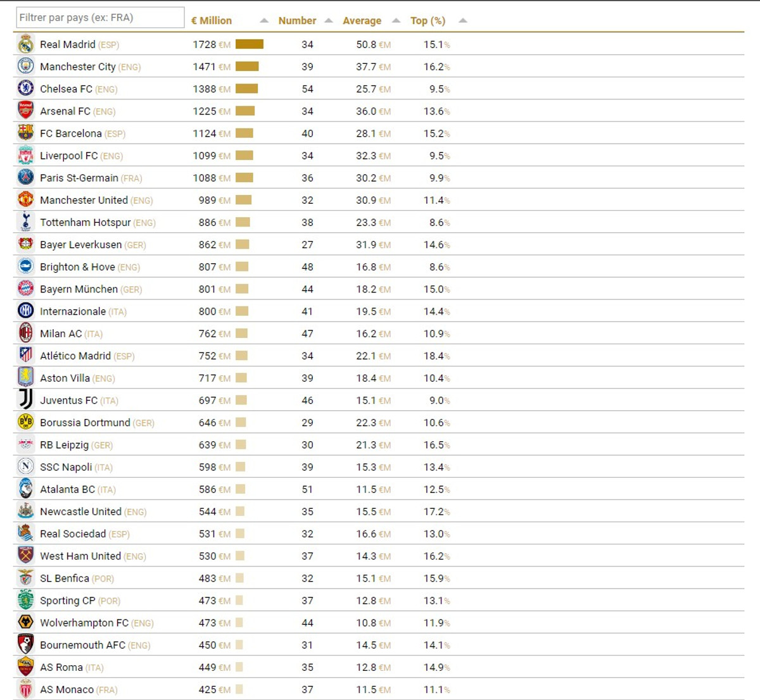Open the Manchester City team name

77,66
